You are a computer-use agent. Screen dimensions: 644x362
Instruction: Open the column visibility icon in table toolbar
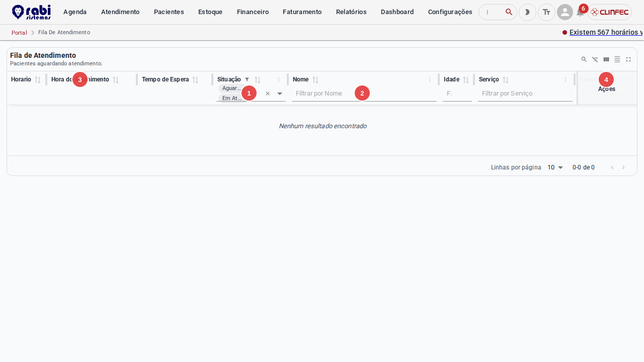(x=606, y=59)
